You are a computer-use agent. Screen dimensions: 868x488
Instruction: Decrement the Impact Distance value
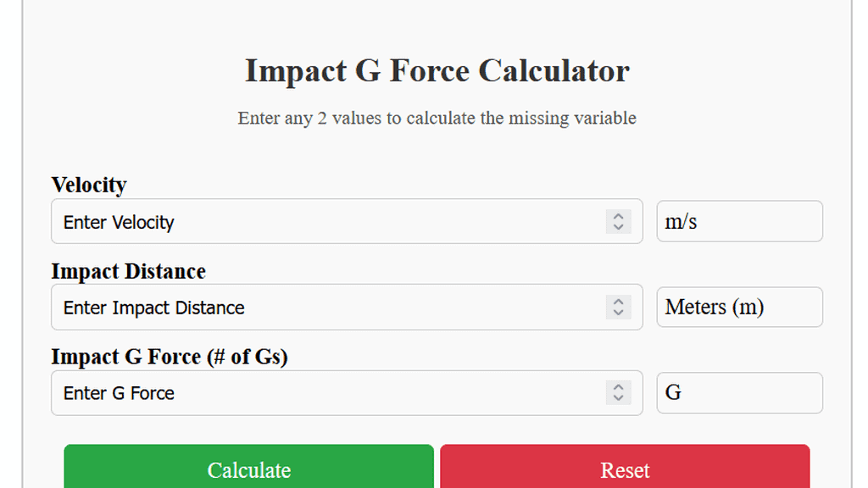click(x=618, y=313)
